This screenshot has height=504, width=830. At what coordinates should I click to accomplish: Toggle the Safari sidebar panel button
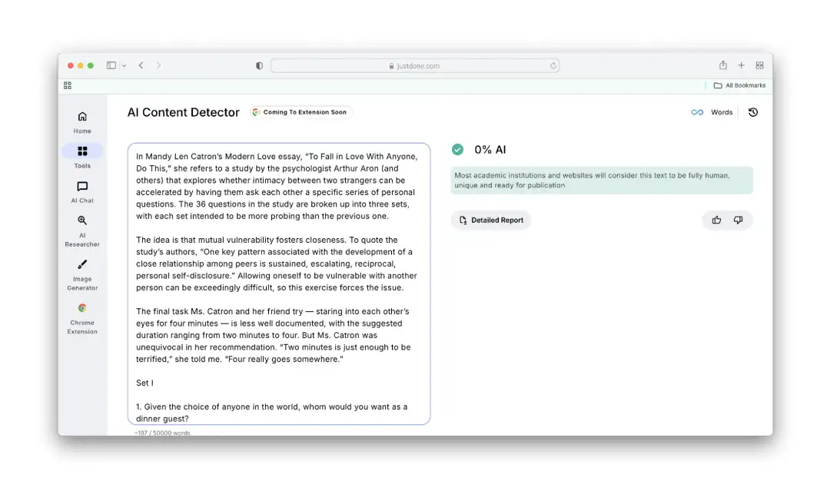tap(111, 65)
